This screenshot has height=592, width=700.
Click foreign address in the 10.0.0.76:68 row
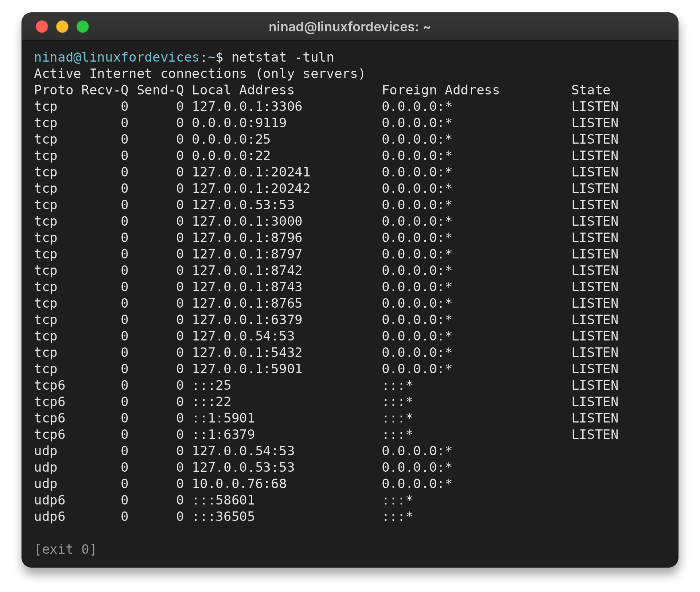pos(417,484)
